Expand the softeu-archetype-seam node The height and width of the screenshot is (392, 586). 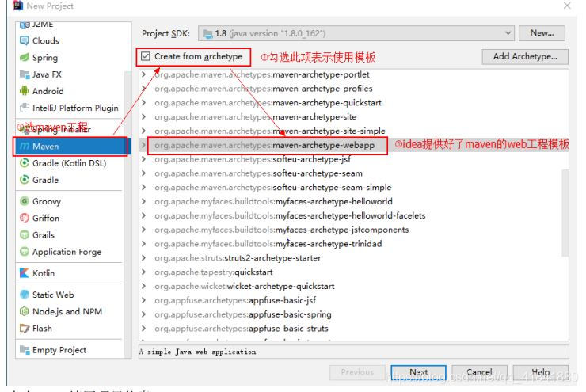coord(143,173)
